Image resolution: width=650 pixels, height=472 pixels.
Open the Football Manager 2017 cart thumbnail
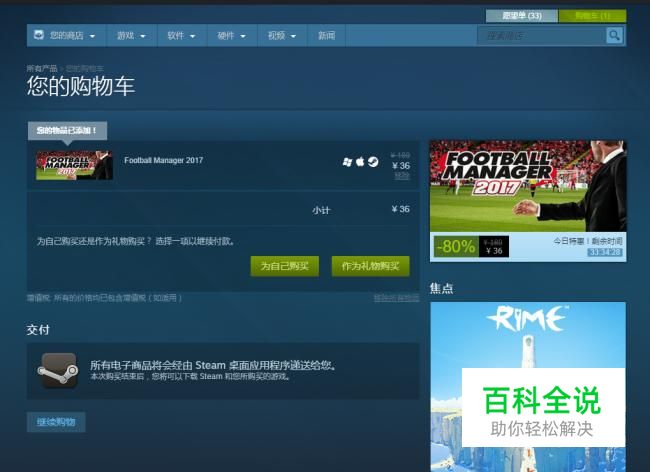74,165
